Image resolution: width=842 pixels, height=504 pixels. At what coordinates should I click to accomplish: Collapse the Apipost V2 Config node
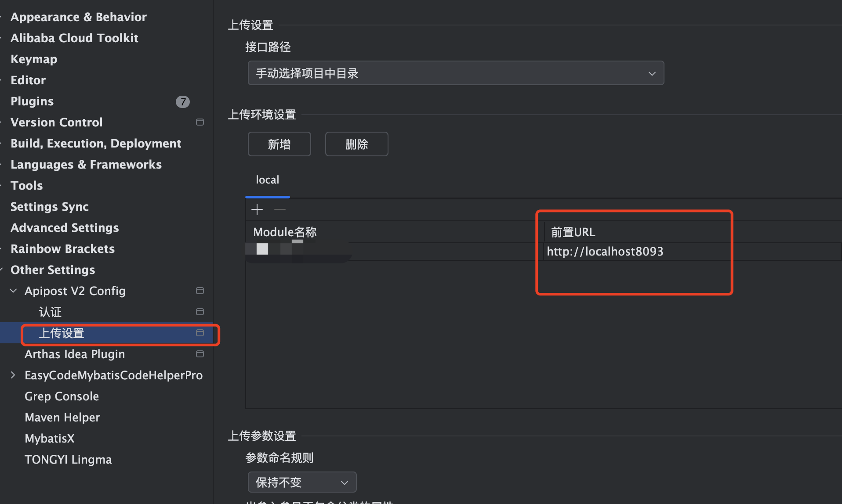pyautogui.click(x=13, y=291)
